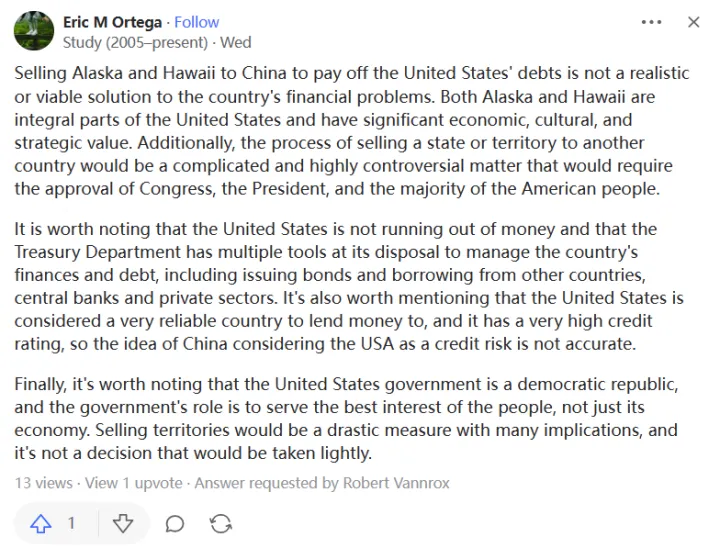Click the 13 views count
Screen dimensions: 720x548
pos(43,483)
